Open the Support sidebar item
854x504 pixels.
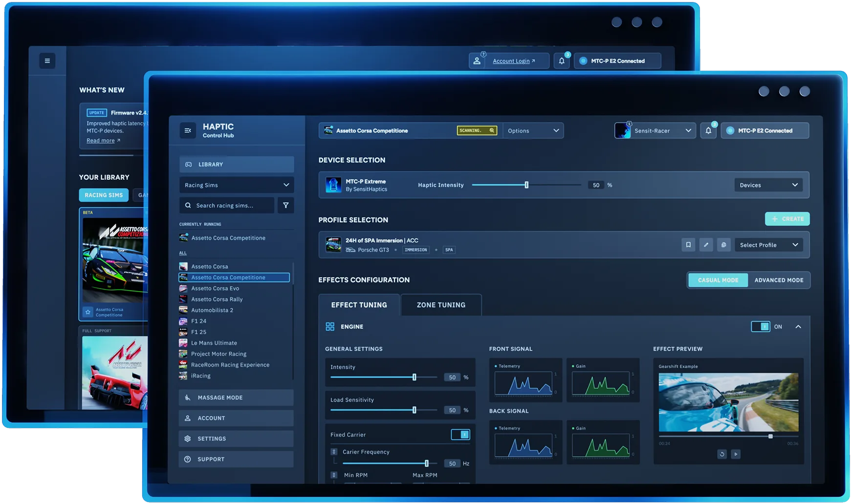coord(236,459)
